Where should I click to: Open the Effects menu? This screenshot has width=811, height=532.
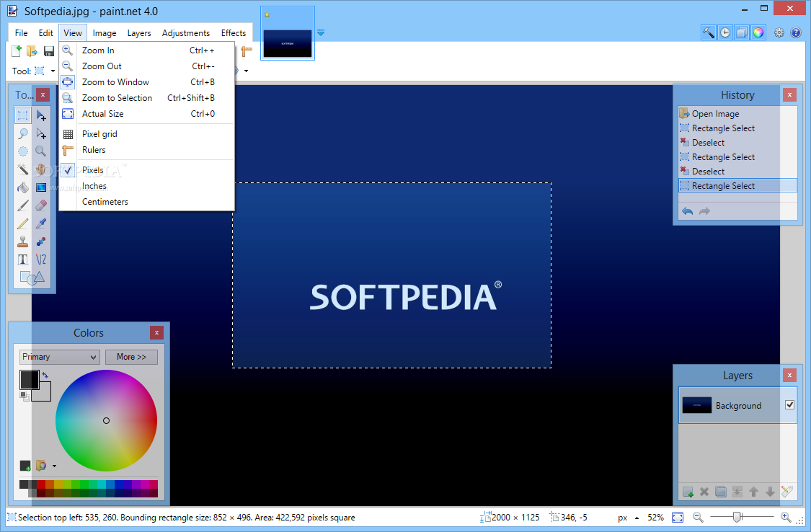tap(234, 33)
